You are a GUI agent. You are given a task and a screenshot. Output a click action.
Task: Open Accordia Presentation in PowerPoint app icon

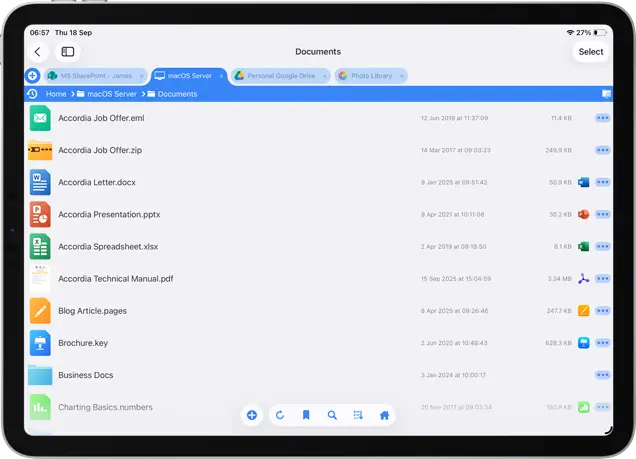click(584, 214)
